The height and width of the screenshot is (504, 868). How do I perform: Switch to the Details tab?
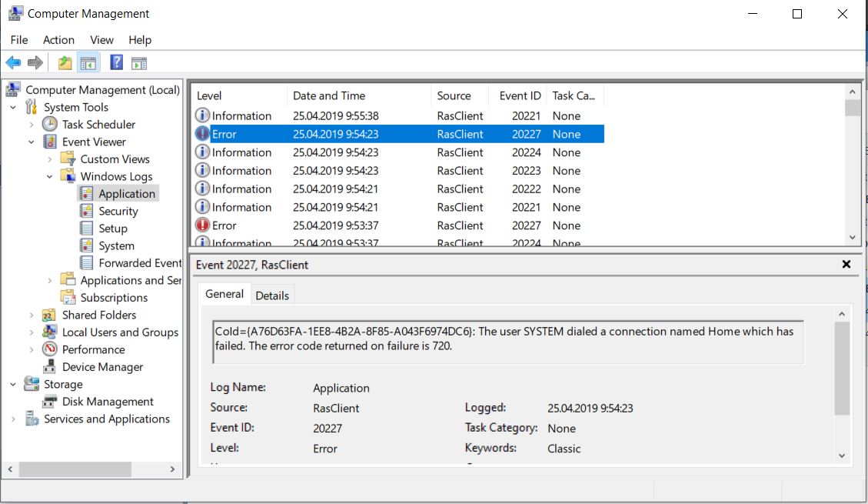click(272, 295)
